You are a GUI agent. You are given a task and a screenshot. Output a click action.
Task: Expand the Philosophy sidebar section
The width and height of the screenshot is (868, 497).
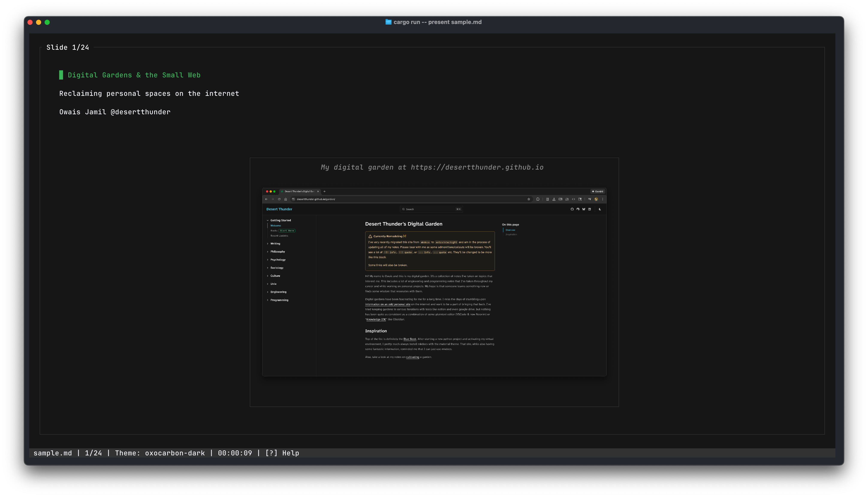tap(277, 252)
